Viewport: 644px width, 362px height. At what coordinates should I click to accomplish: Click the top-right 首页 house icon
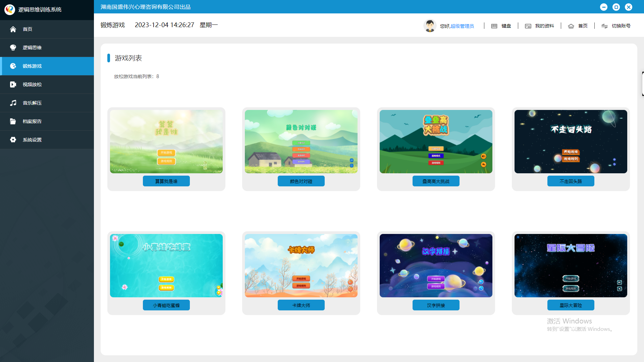click(x=571, y=26)
